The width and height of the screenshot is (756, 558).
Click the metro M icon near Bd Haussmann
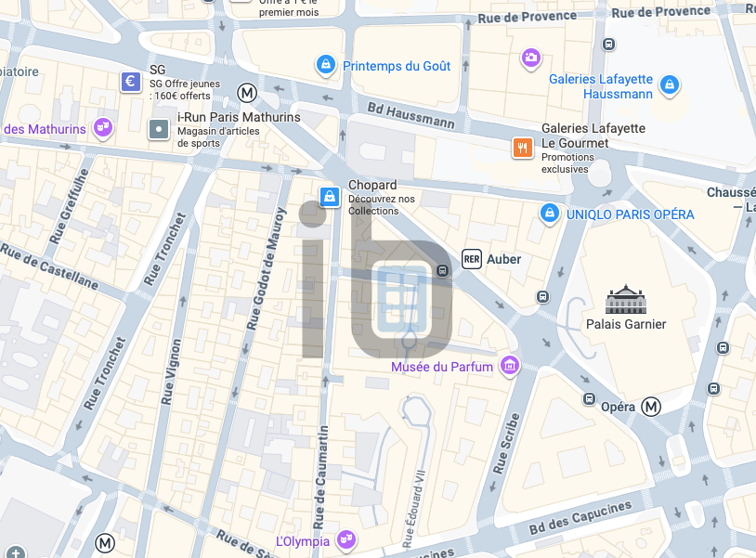pyautogui.click(x=247, y=93)
